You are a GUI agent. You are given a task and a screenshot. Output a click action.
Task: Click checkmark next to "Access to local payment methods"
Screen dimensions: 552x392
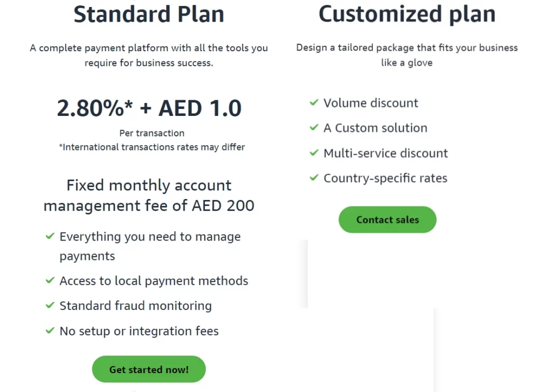pyautogui.click(x=50, y=280)
